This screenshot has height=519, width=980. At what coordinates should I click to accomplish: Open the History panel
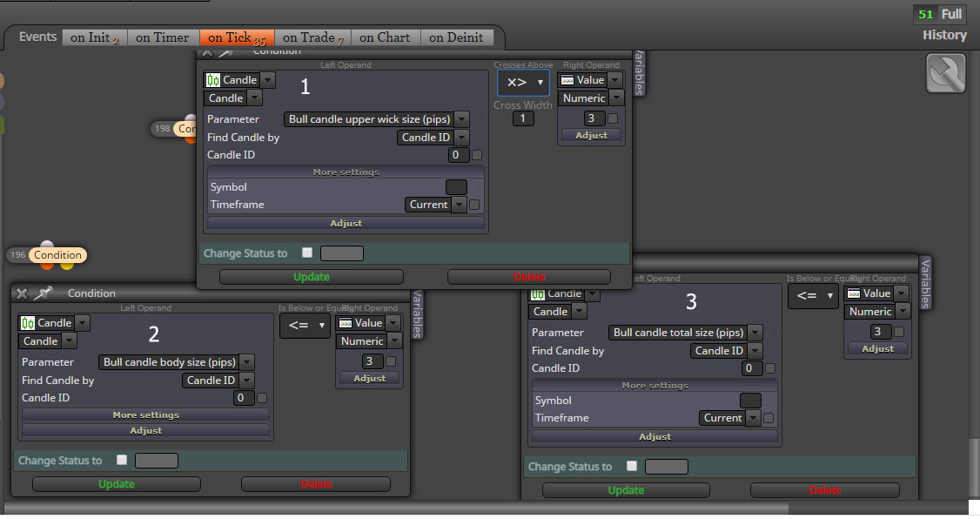[944, 35]
